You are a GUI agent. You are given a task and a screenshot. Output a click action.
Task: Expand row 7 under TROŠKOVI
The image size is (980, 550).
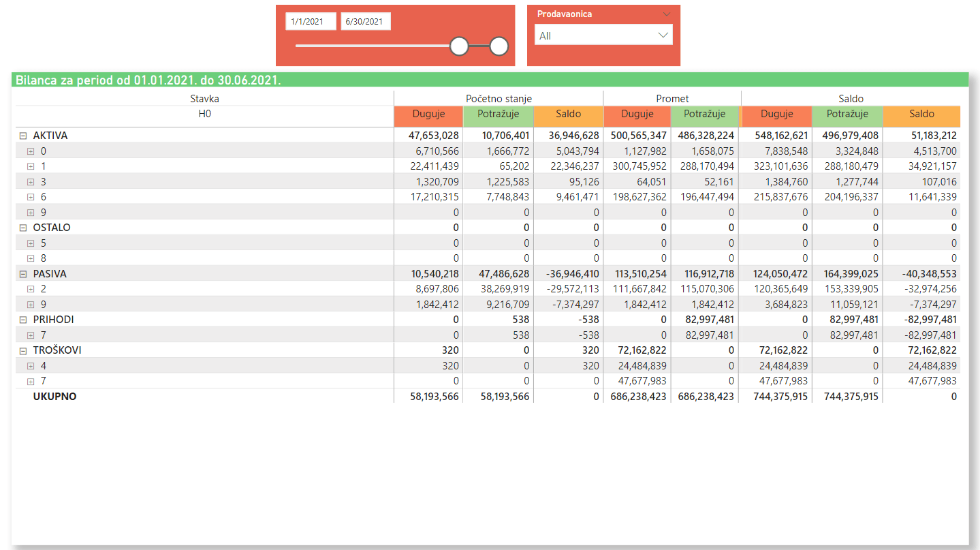click(x=31, y=381)
